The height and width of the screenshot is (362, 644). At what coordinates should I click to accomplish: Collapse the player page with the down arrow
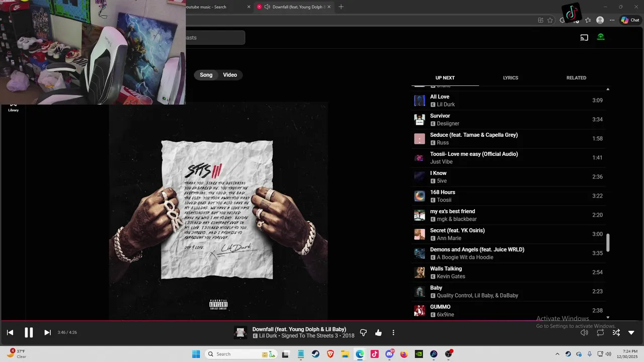tap(631, 332)
